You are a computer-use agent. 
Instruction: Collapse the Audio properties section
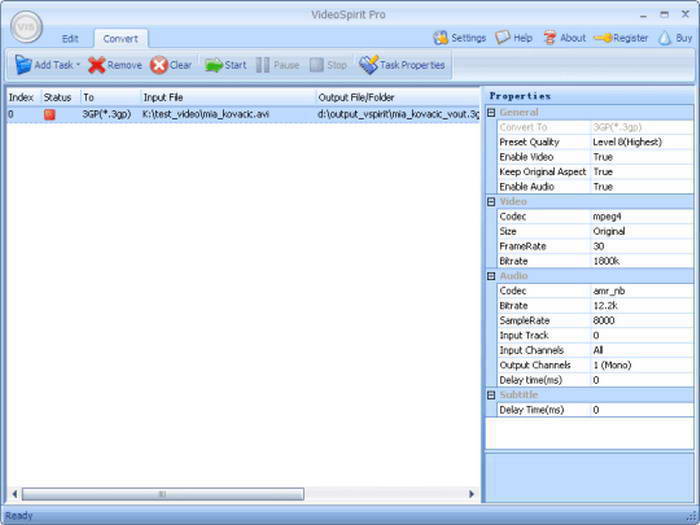[x=491, y=276]
